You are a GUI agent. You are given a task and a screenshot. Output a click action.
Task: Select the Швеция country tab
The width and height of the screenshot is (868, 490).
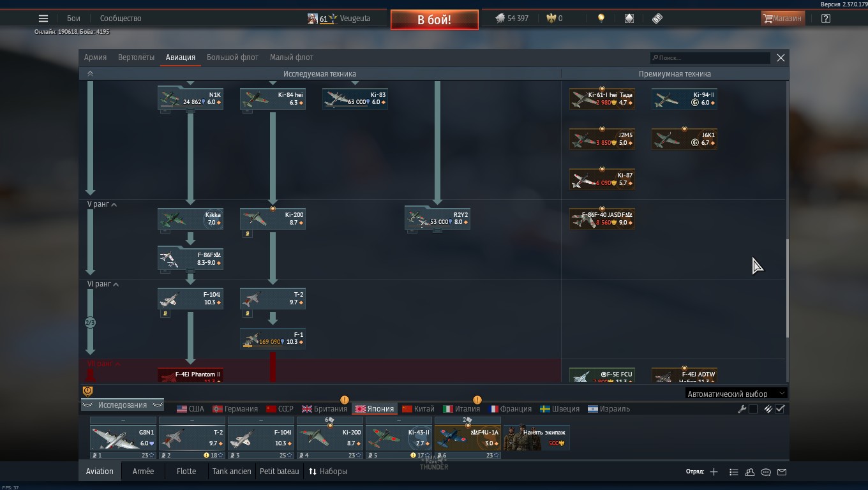560,409
